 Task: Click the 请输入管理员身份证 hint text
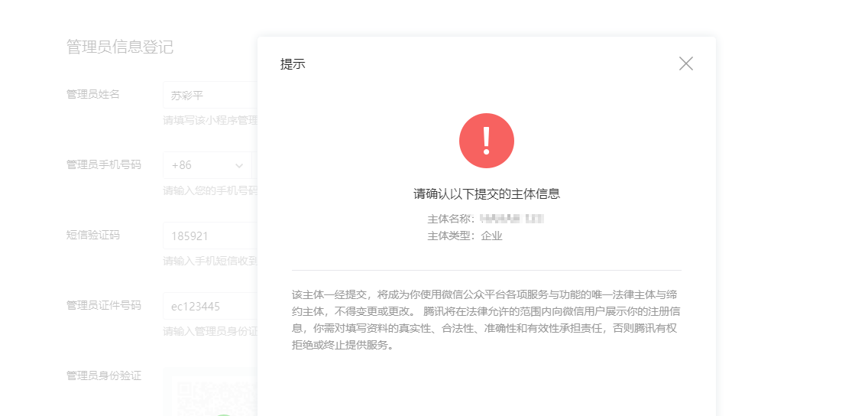(210, 331)
